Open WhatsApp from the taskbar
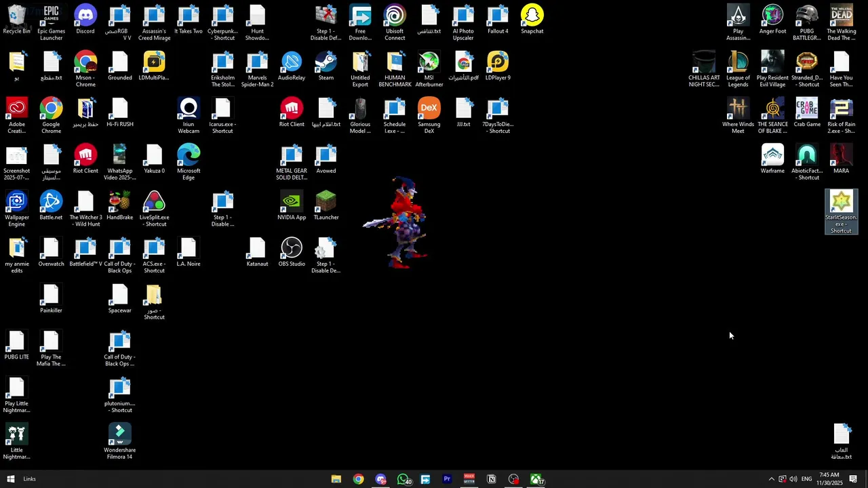Screen dimensions: 868x488 [x=403, y=479]
